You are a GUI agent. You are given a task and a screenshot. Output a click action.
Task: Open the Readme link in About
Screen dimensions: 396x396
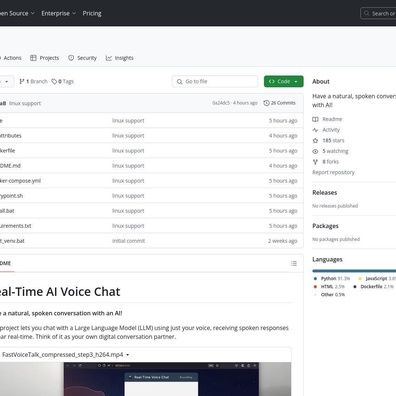tap(332, 119)
